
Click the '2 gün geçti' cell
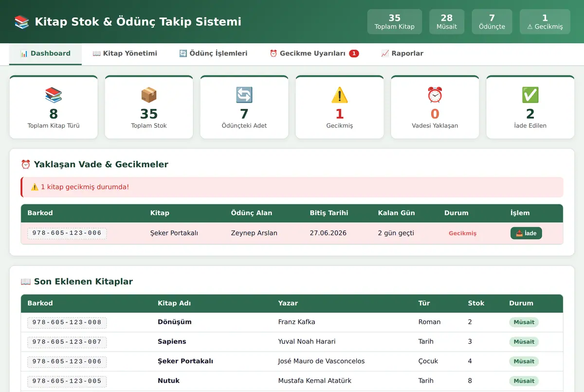pyautogui.click(x=396, y=233)
